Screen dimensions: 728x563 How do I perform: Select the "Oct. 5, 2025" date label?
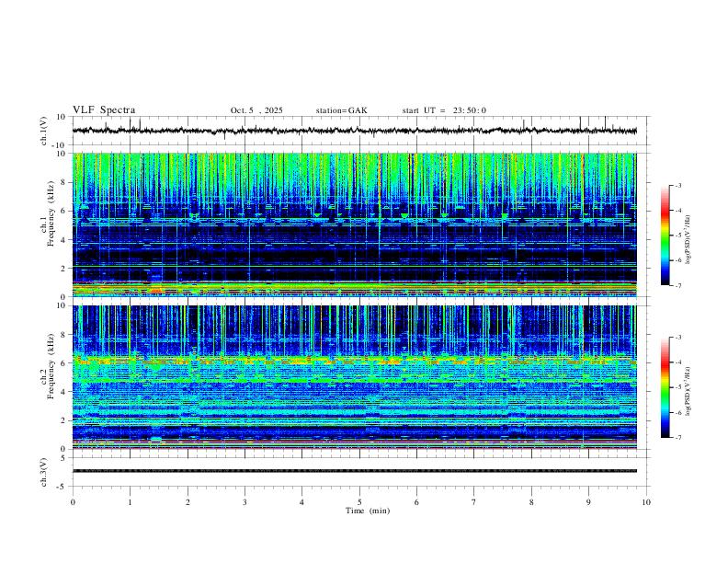pyautogui.click(x=256, y=110)
